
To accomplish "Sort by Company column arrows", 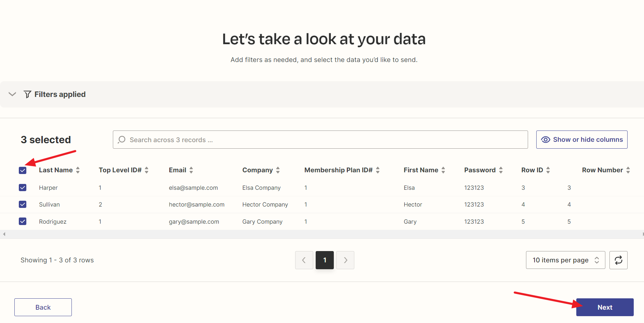I will coord(278,170).
